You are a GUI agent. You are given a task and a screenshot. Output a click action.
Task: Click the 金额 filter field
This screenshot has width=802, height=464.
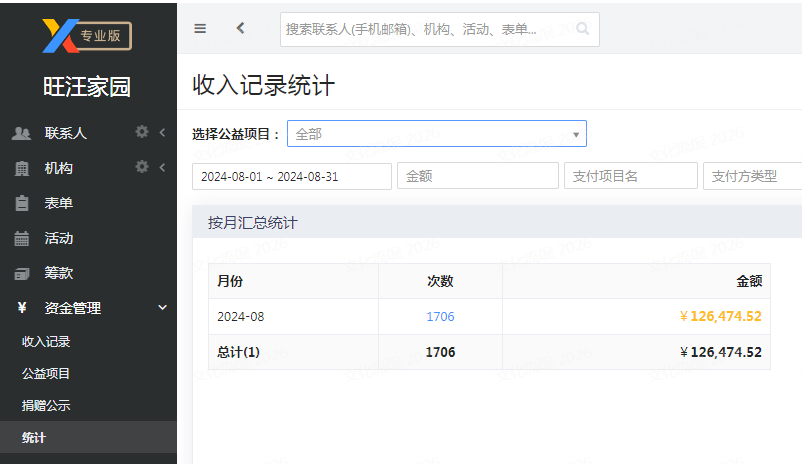point(478,176)
